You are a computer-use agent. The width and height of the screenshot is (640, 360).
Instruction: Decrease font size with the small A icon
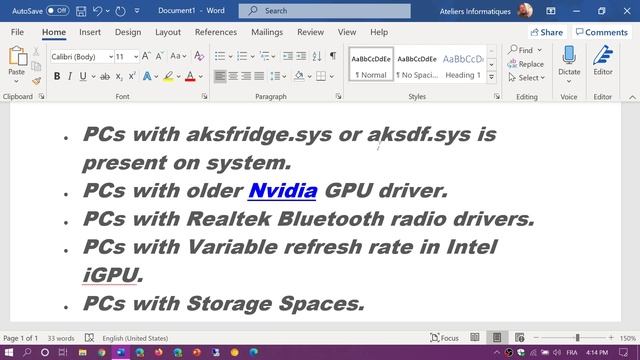(160, 56)
